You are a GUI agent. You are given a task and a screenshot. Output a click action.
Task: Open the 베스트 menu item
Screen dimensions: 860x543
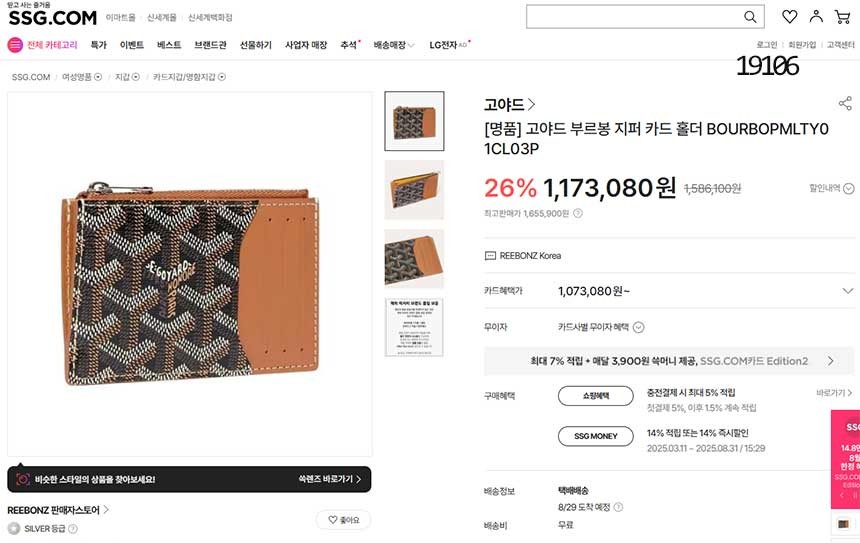tap(169, 45)
